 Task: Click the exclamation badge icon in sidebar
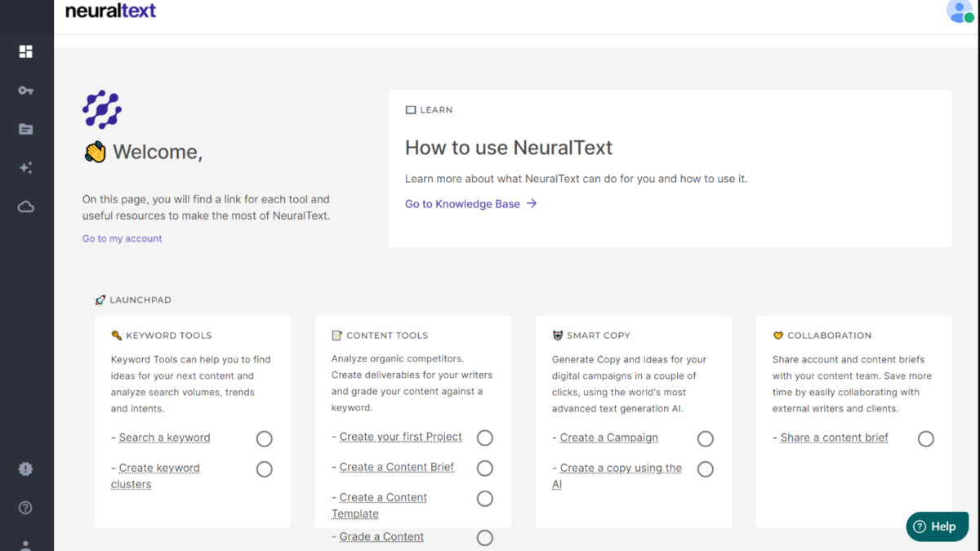click(26, 469)
